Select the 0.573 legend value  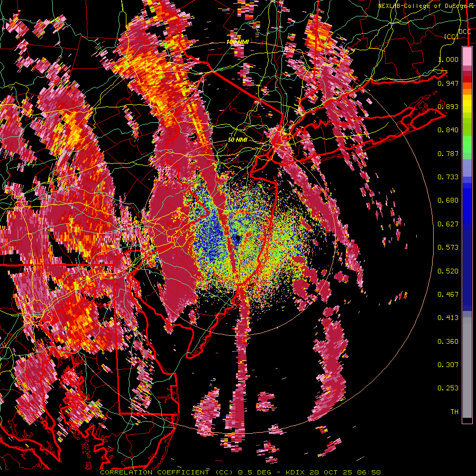[x=448, y=248]
